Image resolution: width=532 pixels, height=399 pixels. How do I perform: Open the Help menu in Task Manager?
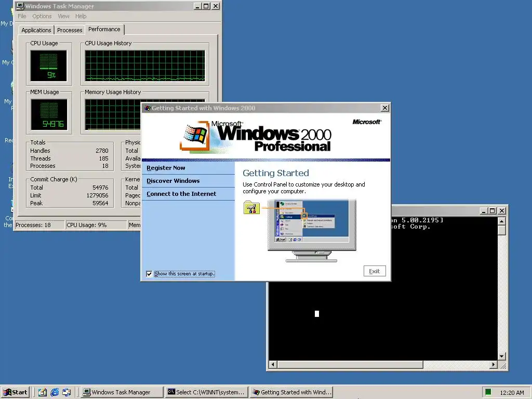pos(81,16)
